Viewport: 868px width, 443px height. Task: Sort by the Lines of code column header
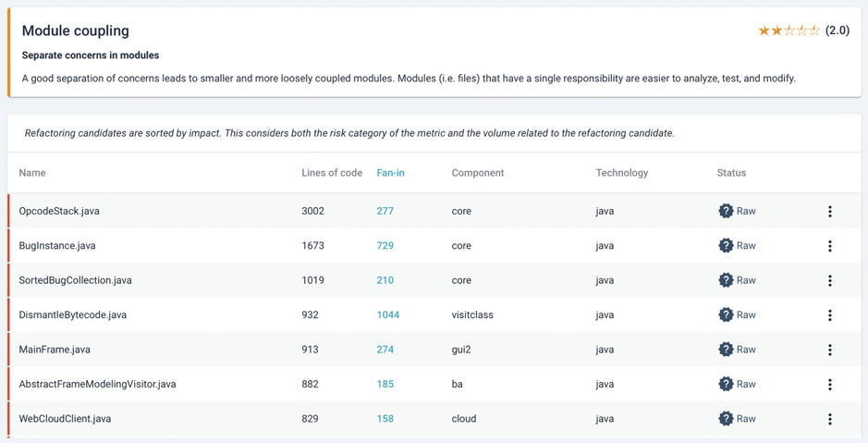(x=332, y=173)
